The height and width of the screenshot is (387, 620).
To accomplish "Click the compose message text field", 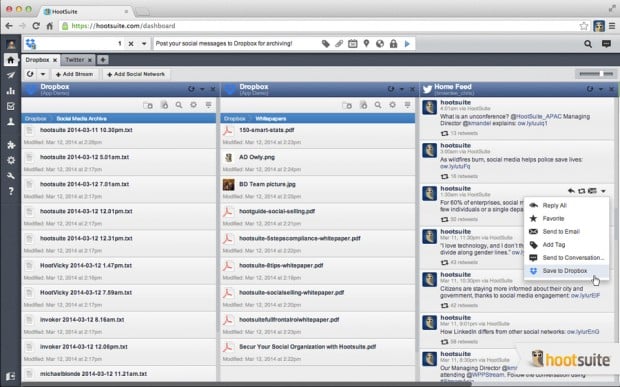I will 236,43.
